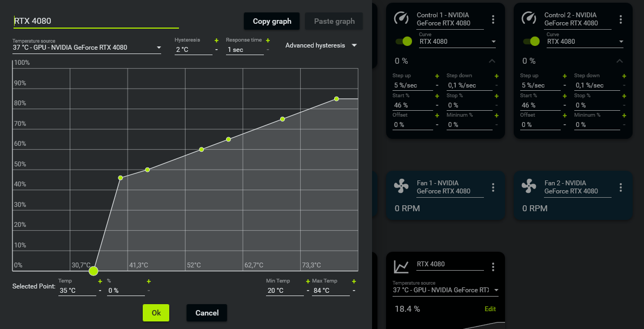Decrease Min Temp with the minus icon
The image size is (644, 329).
point(308,291)
